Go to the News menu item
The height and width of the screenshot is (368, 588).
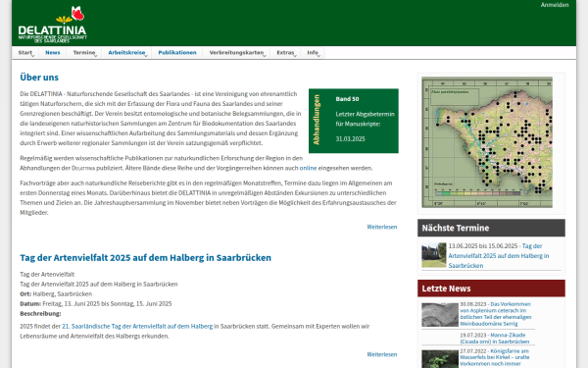(53, 53)
